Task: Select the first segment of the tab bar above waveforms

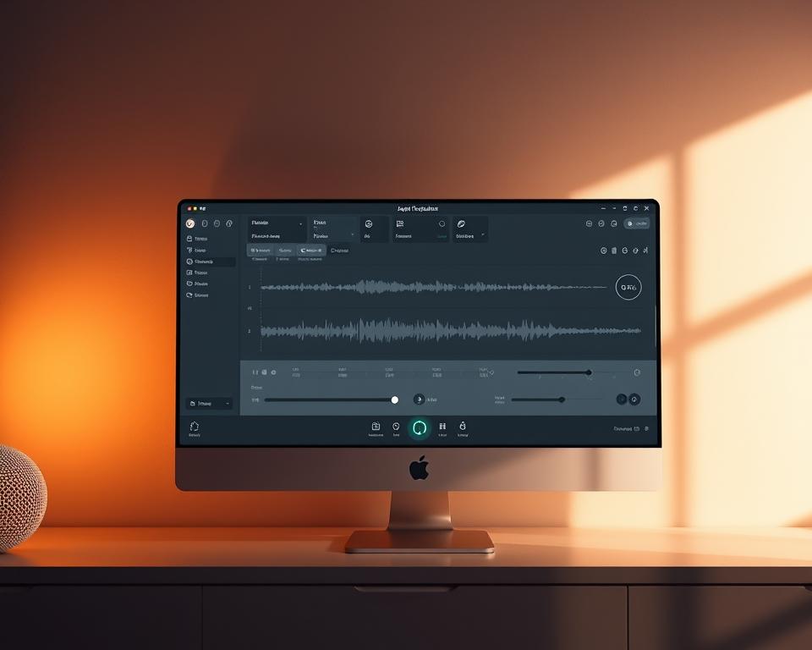Action: pyautogui.click(x=261, y=251)
